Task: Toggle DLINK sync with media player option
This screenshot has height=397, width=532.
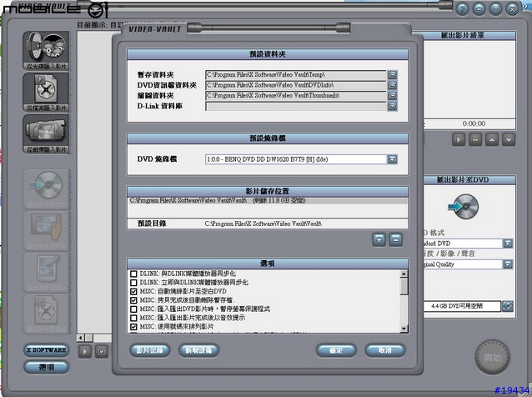Action: tap(133, 274)
